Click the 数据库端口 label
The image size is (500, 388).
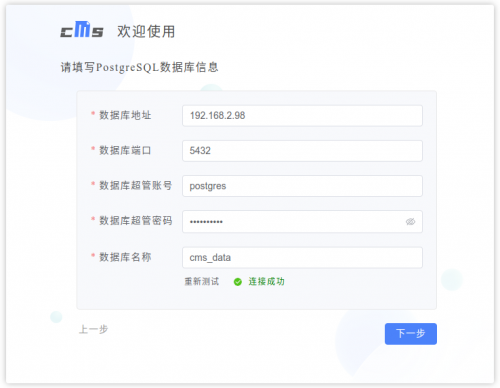(x=125, y=150)
